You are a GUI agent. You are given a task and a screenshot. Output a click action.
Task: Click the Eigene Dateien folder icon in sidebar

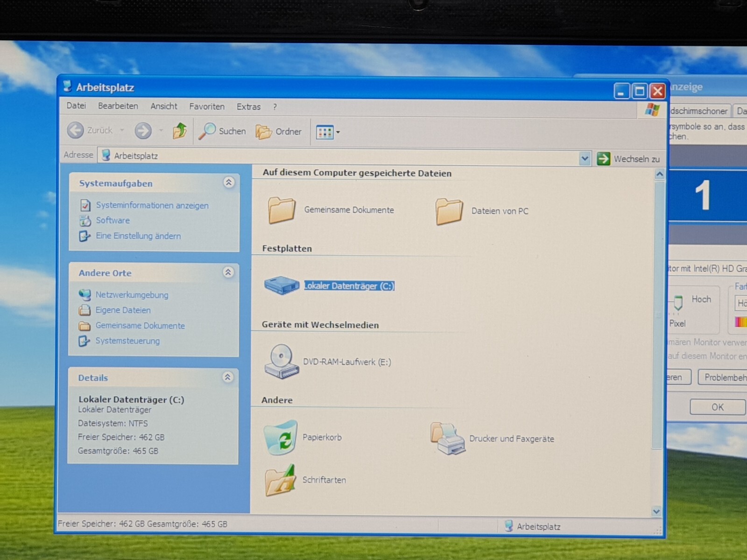coord(85,310)
